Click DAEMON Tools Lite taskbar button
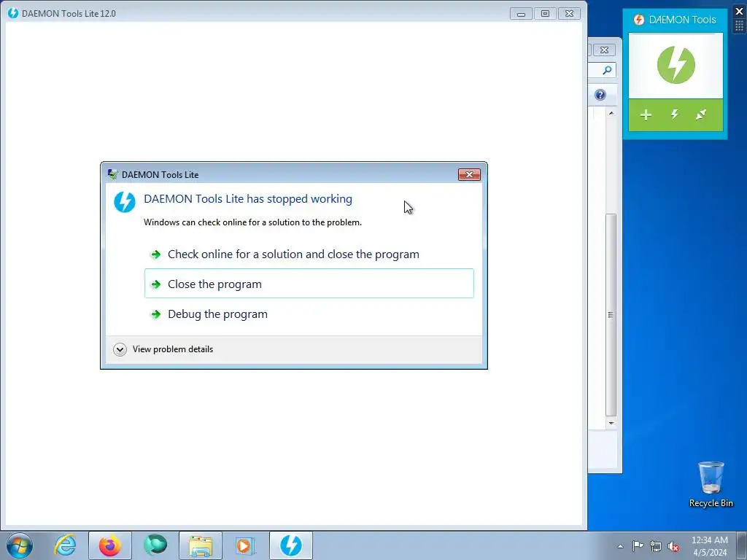This screenshot has height=560, width=747. click(291, 545)
